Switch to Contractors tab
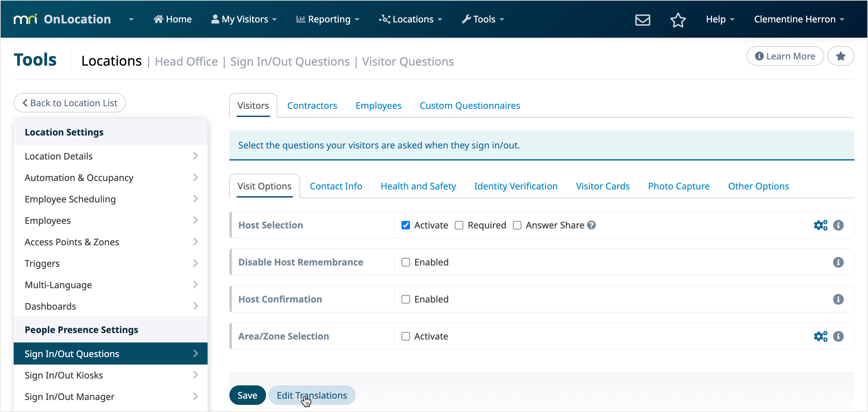868x412 pixels. pos(312,106)
